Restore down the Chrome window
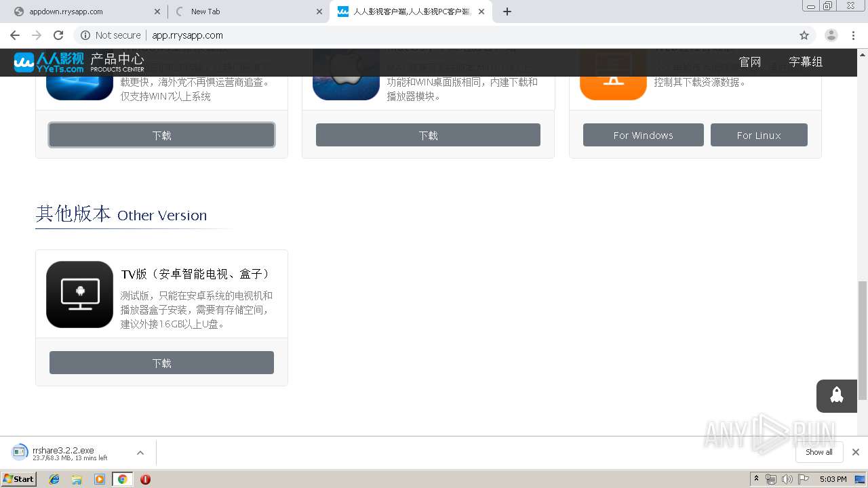 click(828, 5)
